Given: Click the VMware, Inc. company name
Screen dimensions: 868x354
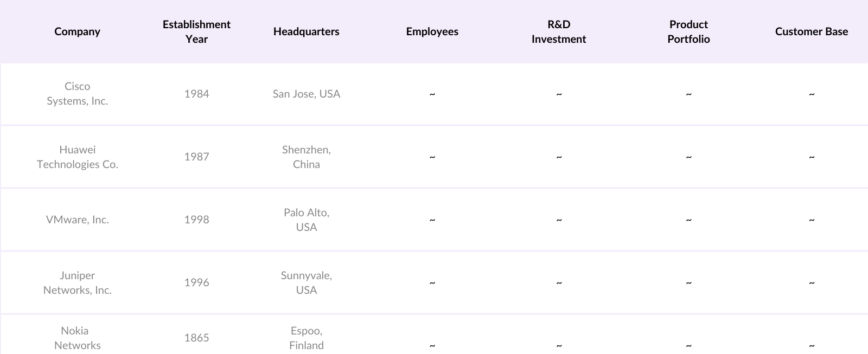Looking at the screenshot, I should click(77, 220).
